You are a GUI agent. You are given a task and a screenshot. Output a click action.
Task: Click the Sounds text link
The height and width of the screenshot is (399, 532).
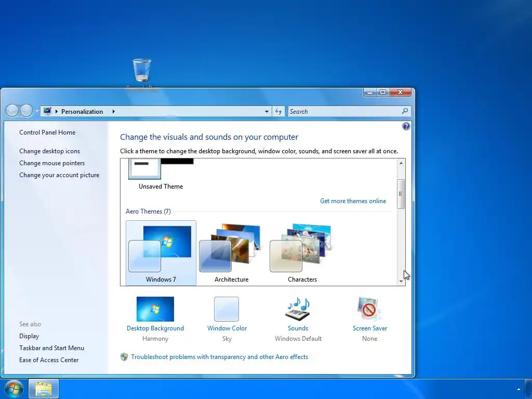298,328
